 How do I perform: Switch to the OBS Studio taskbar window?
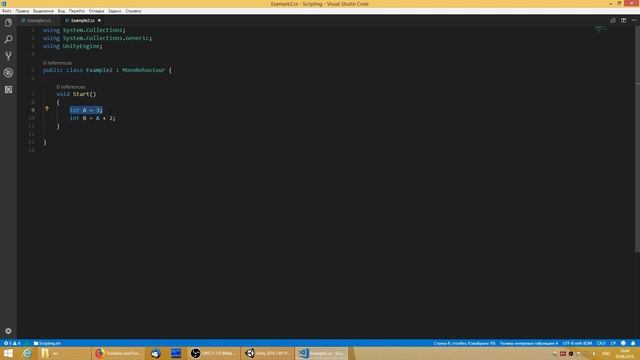[214, 353]
